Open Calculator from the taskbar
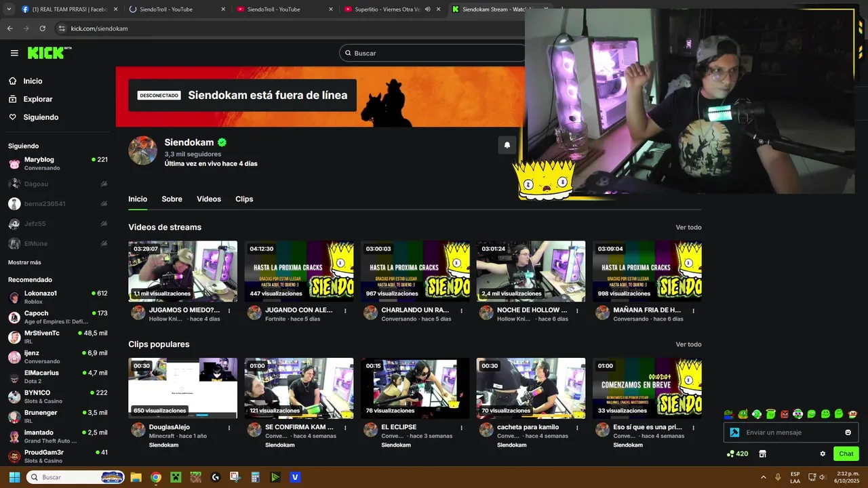This screenshot has height=488, width=868. point(255,477)
